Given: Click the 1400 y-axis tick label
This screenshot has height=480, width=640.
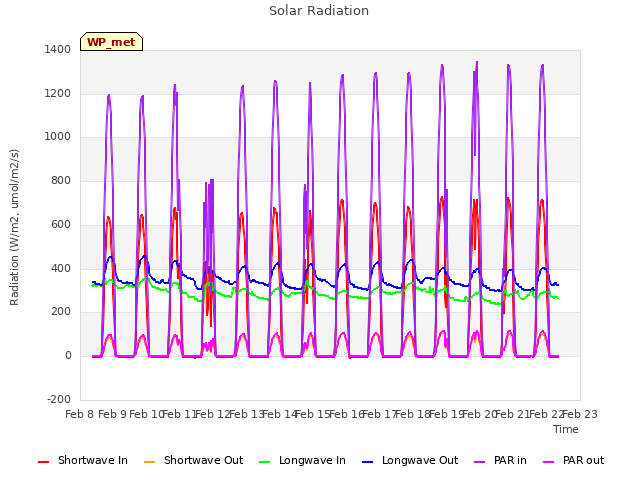Looking at the screenshot, I should coord(58,50).
